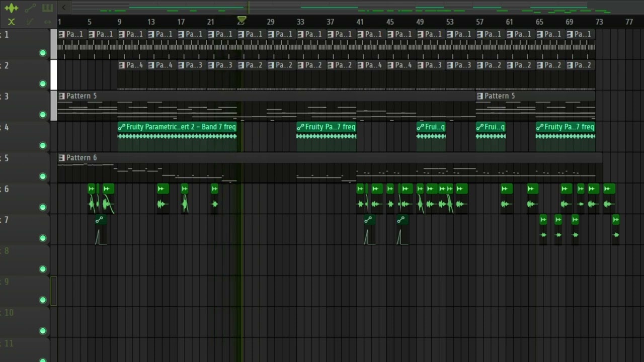The height and width of the screenshot is (362, 644).
Task: Jump to bar 13 on the ruler
Action: pos(151,22)
